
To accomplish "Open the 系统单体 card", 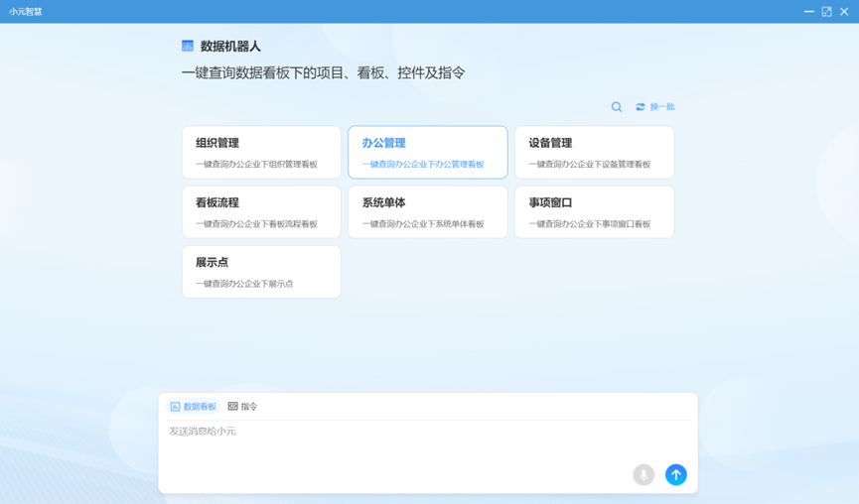I will click(x=427, y=212).
